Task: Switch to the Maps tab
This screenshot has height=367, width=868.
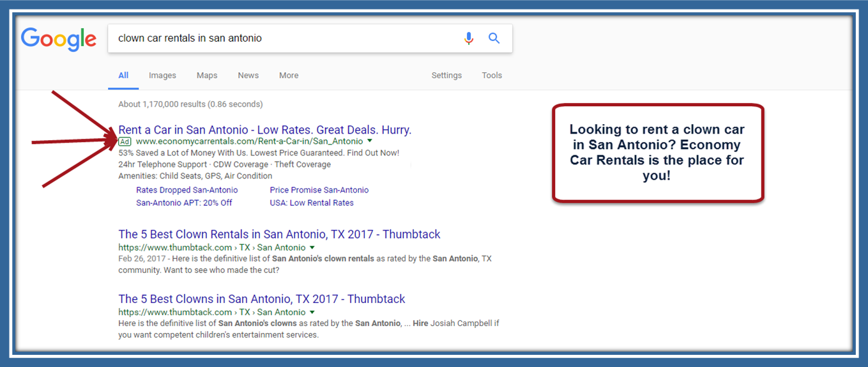Action: click(x=207, y=75)
